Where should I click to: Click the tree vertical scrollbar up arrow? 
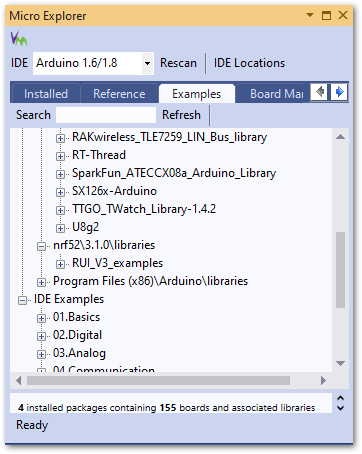point(340,137)
